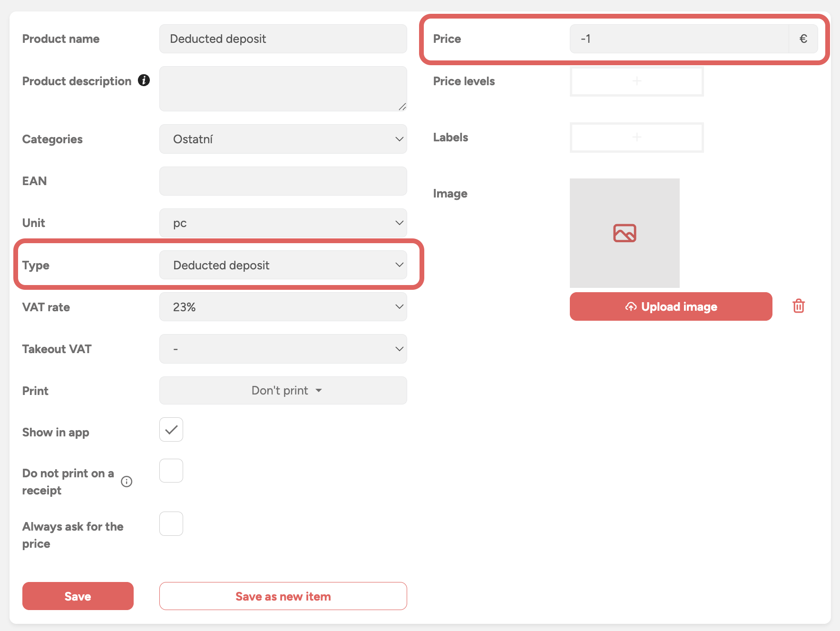Expand the Type dropdown Deducted deposit
This screenshot has width=840, height=631.
[283, 265]
